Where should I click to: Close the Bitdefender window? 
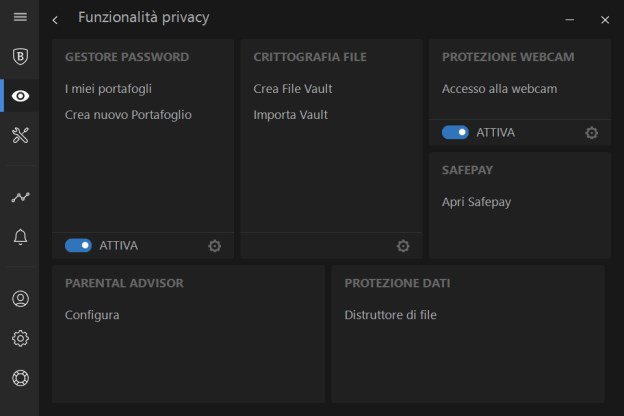click(605, 20)
